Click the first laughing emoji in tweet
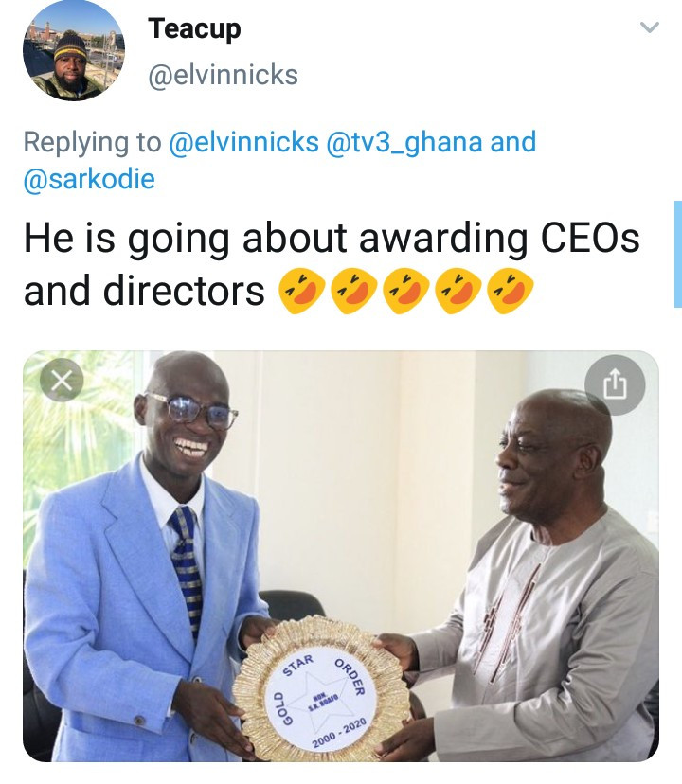Screen dimensions: 682x784 [299, 292]
